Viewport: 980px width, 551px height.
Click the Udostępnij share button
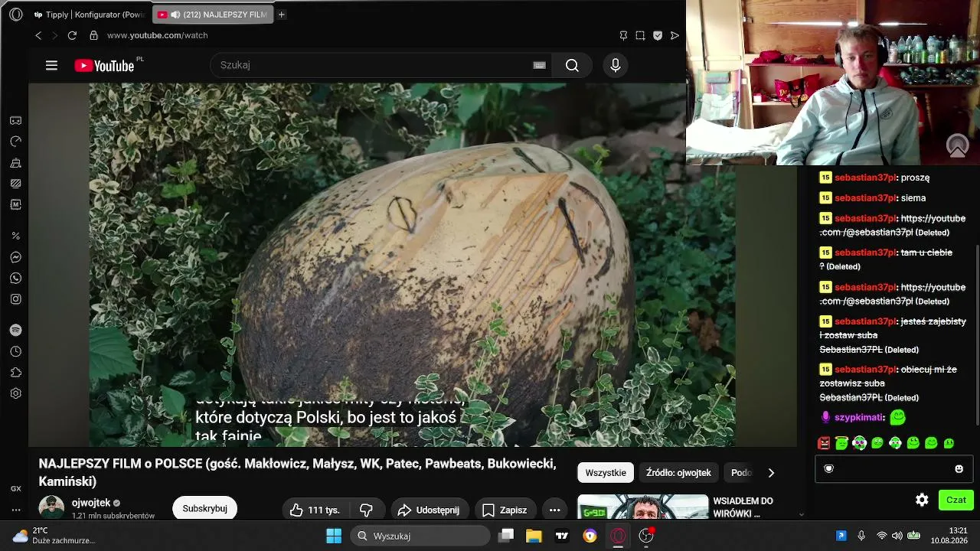coord(429,510)
